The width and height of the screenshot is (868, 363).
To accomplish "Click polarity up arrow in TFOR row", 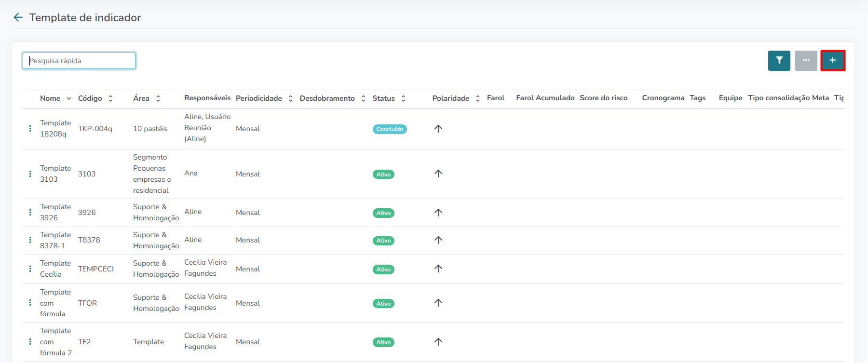I will tap(438, 303).
